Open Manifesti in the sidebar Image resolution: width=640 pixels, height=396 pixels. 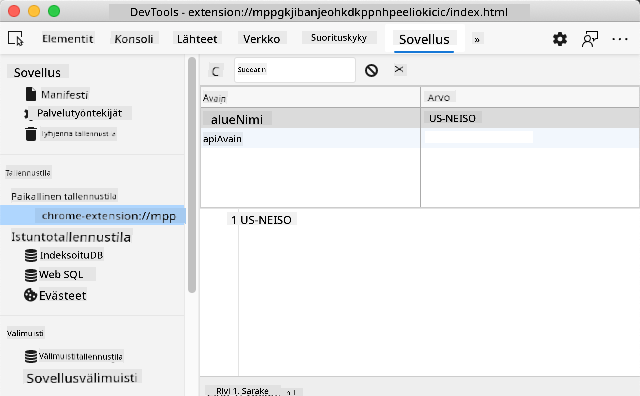pos(64,95)
